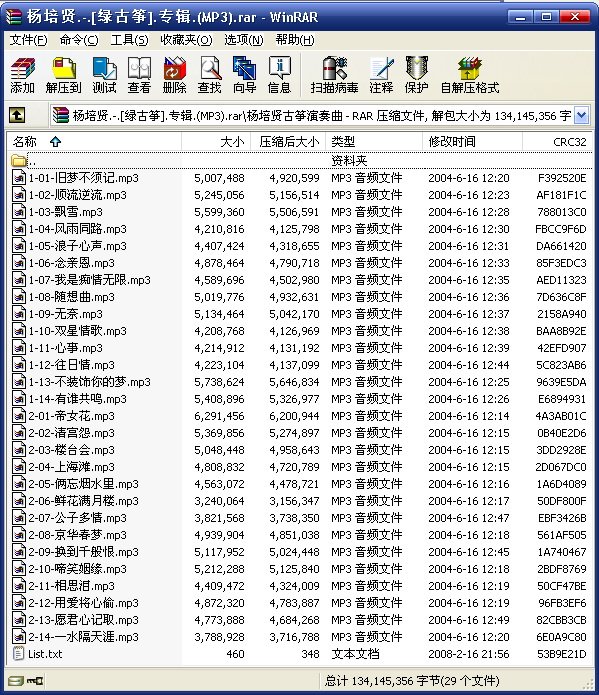Click the 保护 (Protect) toolbar icon
The image size is (599, 695).
coord(417,69)
